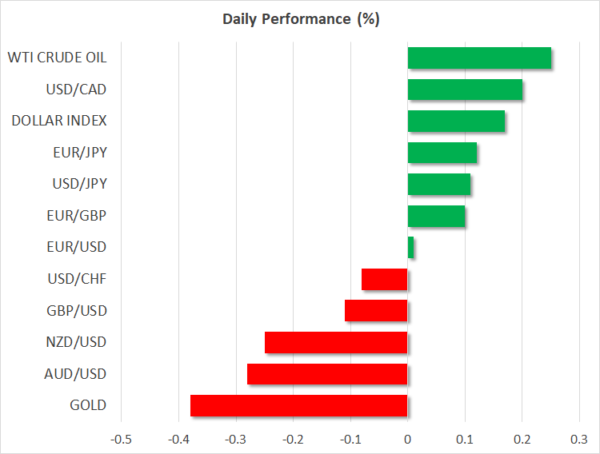Click the long red GOLD bar

(x=299, y=406)
